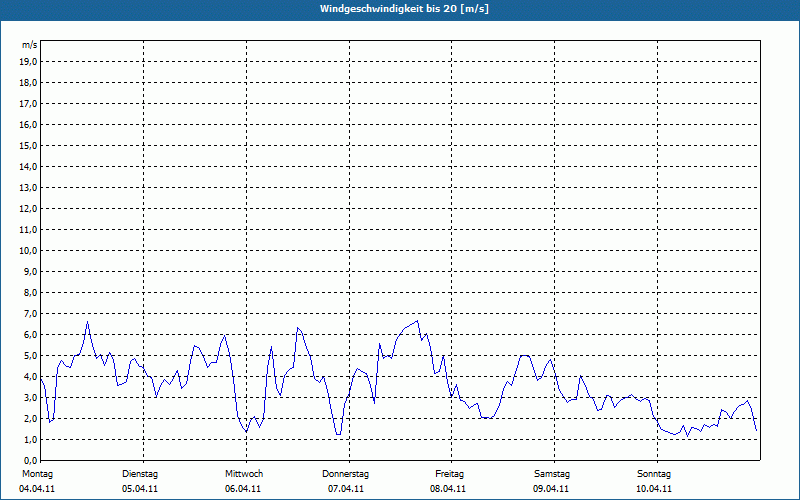Click the 16,0 axis value
Screen dimensions: 800x500
[x=29, y=124]
